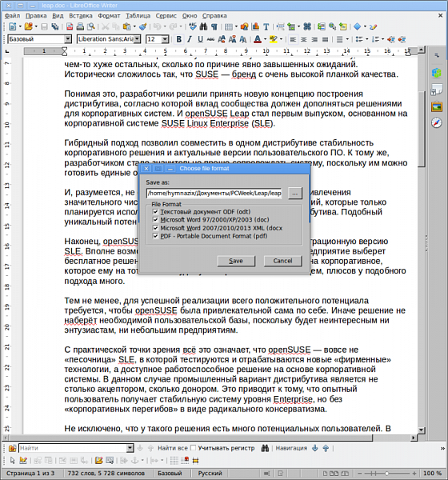Apply Strikethrough formatting
Image resolution: width=448 pixels, height=480 pixels.
[x=210, y=39]
